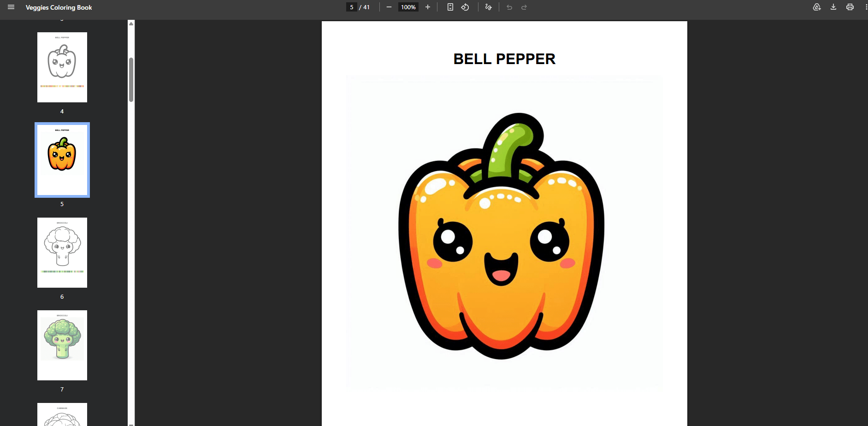Print the document using the printer icon

(x=850, y=7)
